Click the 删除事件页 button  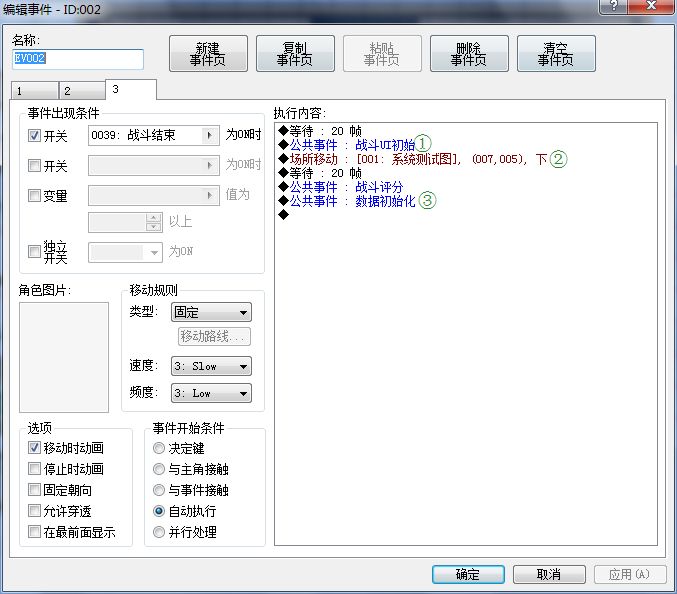469,54
